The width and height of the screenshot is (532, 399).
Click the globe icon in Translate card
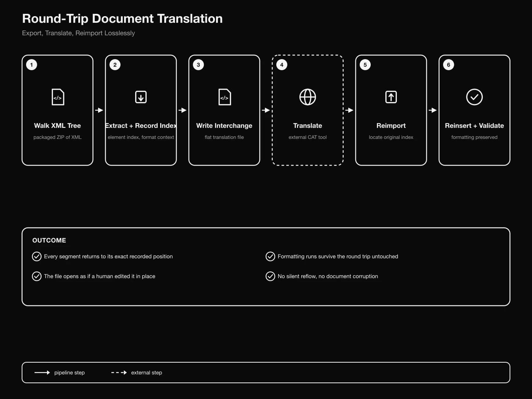point(308,97)
